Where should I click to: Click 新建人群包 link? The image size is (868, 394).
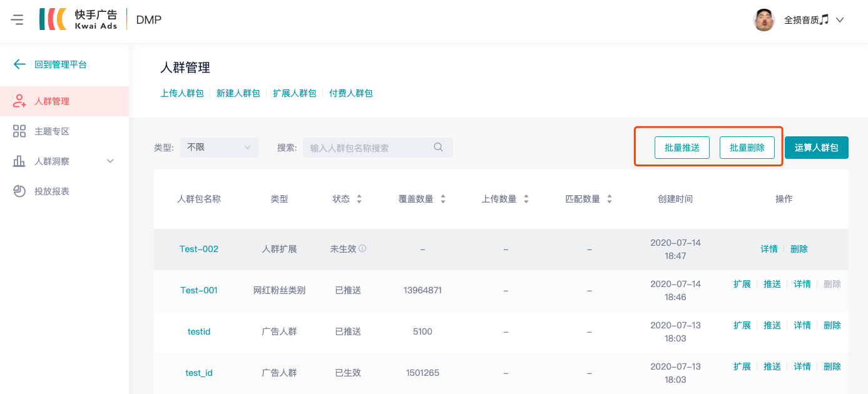coord(238,93)
